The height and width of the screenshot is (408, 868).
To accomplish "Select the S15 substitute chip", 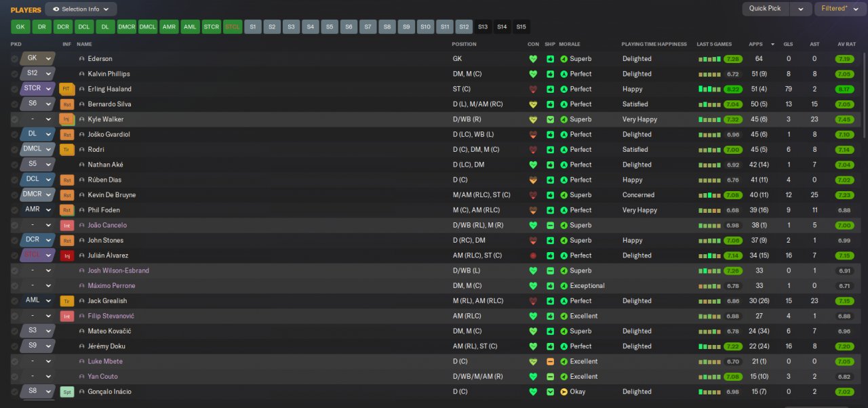I will [521, 27].
